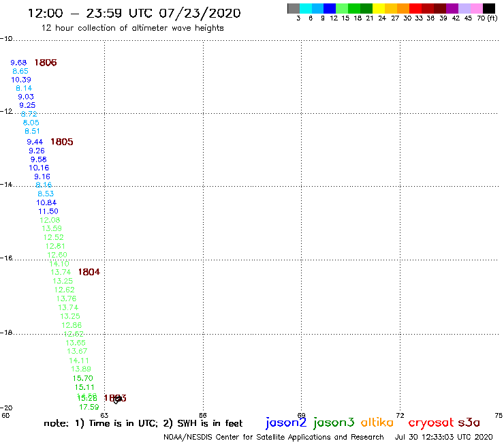Click the green jason3 legend label
Screen dimensions: 504x443
[334, 423]
